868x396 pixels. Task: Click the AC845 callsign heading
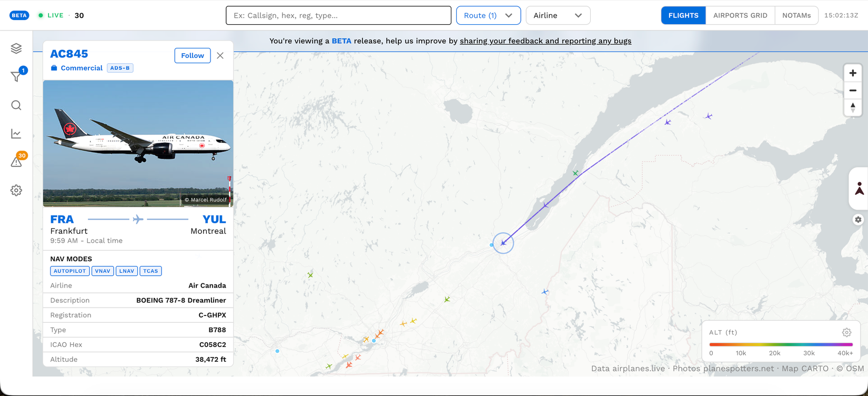click(69, 54)
